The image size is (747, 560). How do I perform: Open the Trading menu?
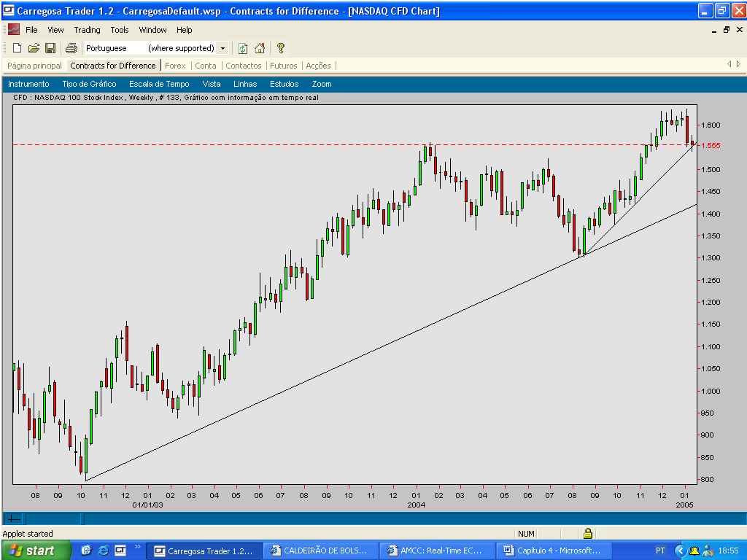pyautogui.click(x=87, y=30)
